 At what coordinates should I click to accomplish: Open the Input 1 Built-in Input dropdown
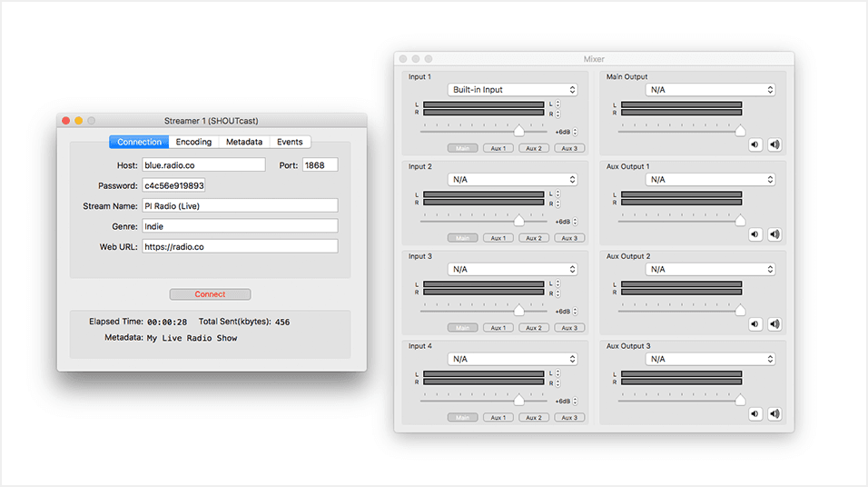pyautogui.click(x=513, y=90)
